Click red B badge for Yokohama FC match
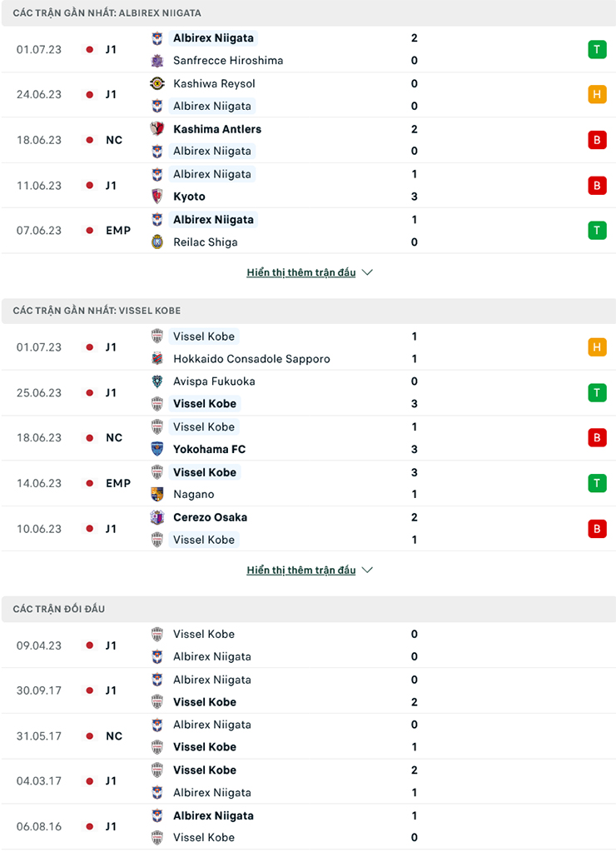This screenshot has width=616, height=852. (x=597, y=437)
